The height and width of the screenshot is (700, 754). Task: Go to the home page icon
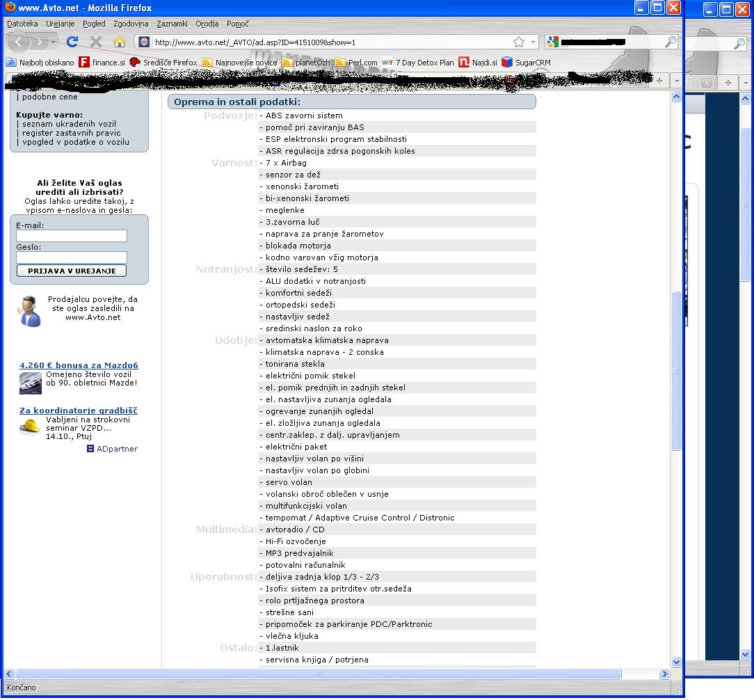[x=119, y=42]
